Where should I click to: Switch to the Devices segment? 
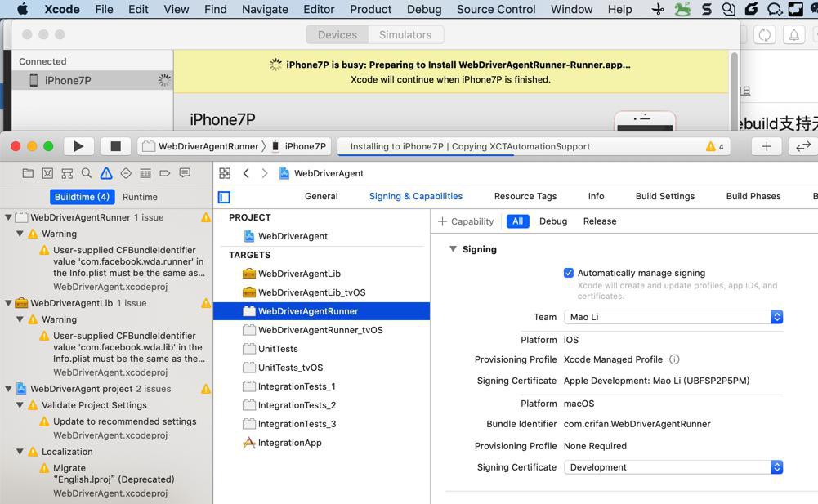337,35
